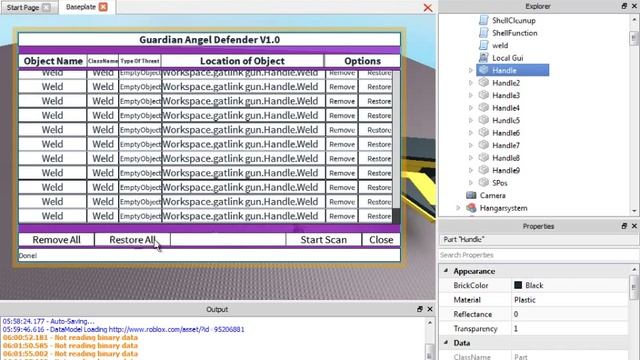Close the Baseplate tab with red X
Image resolution: width=640 pixels, height=360 pixels.
103,7
